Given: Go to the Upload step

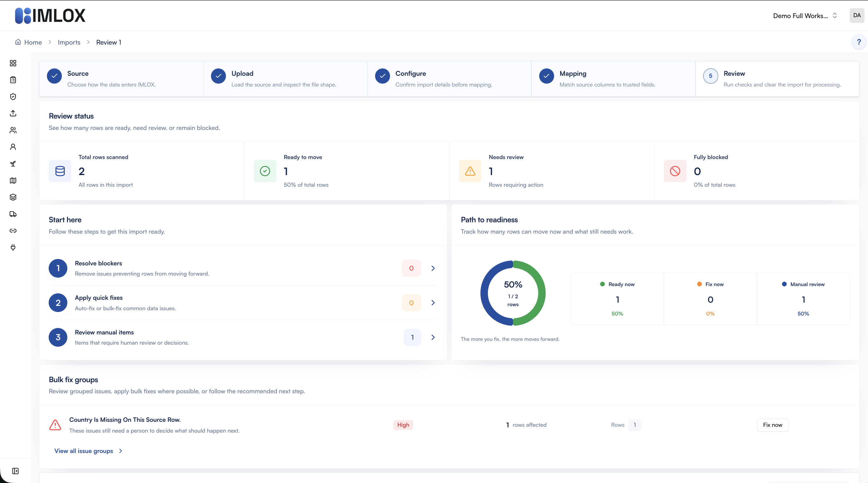Looking at the screenshot, I should click(285, 79).
